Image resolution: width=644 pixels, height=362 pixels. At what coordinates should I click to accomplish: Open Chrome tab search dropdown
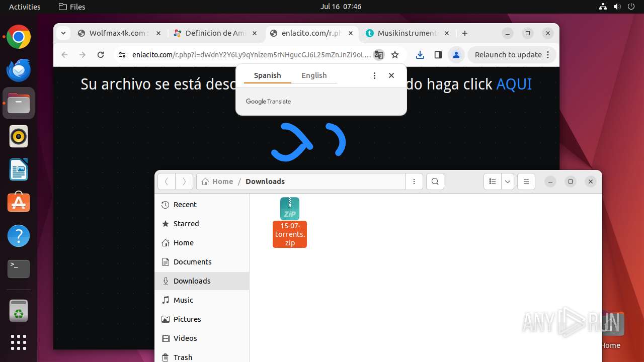(63, 33)
